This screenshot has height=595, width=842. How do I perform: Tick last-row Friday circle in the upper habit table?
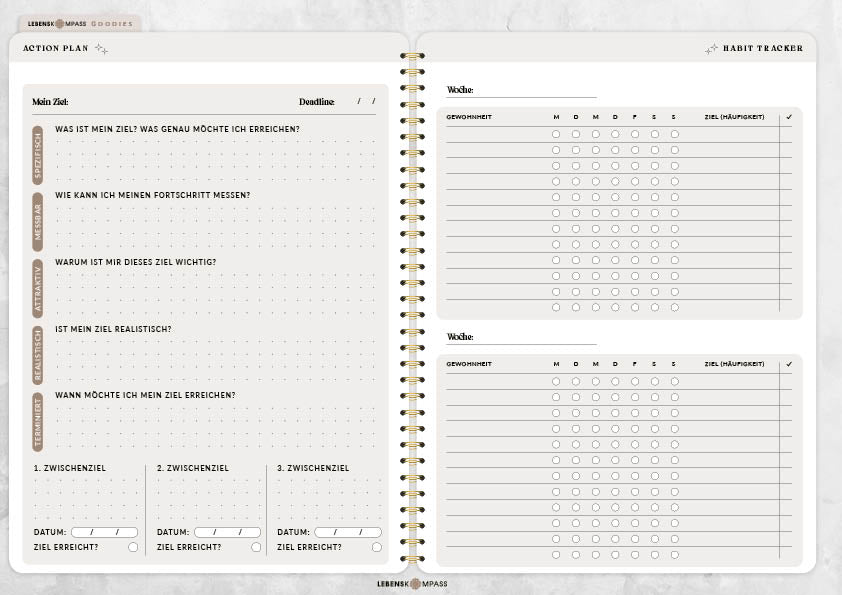635,307
